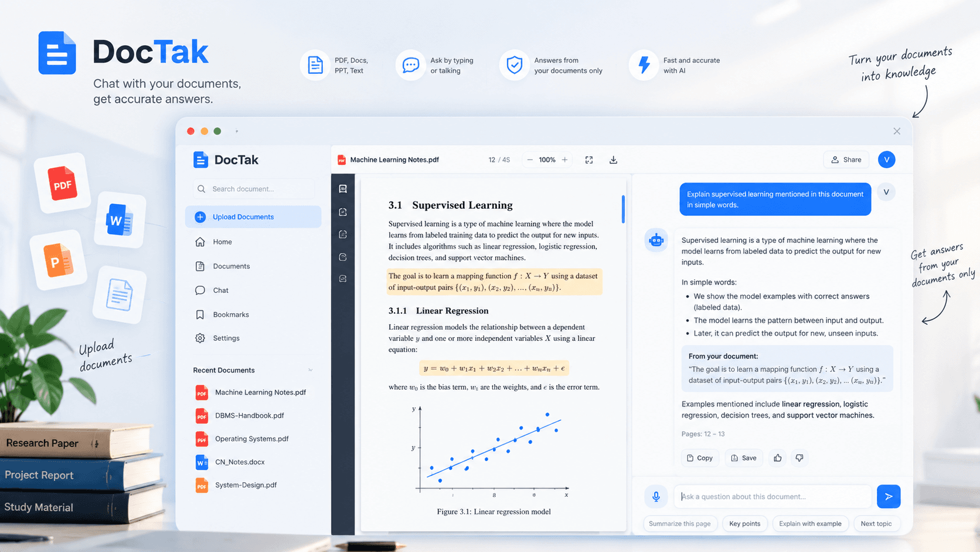Close the DocTak window with X
This screenshot has height=552, width=980.
(x=897, y=131)
